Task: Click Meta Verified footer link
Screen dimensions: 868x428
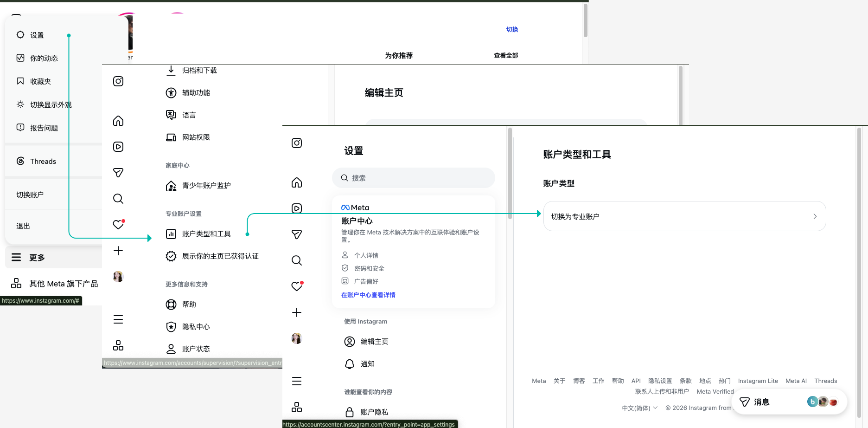Action: (715, 391)
